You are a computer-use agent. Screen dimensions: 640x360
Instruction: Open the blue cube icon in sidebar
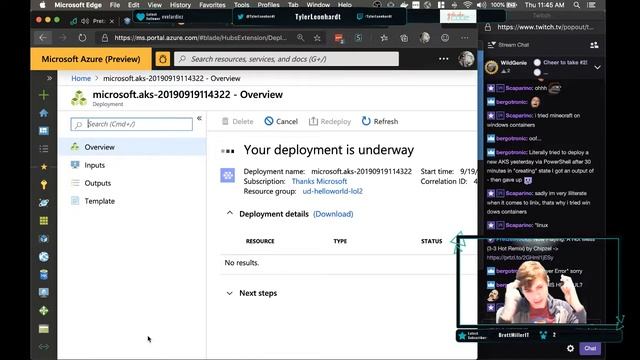[44, 239]
